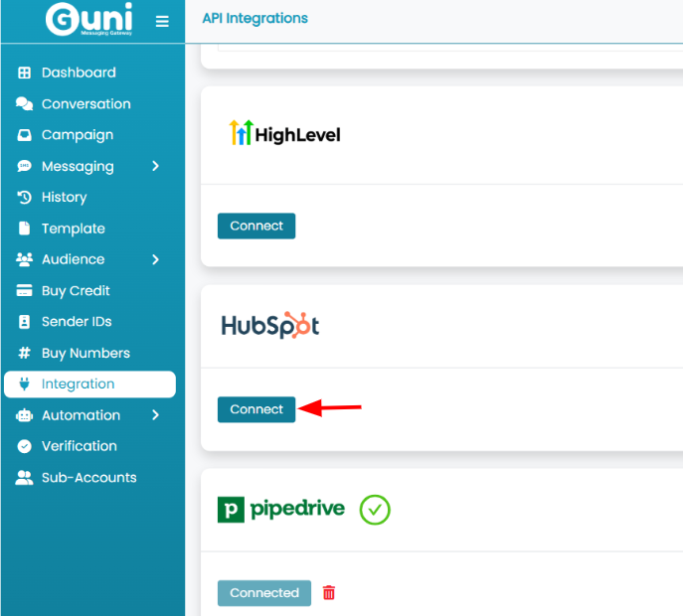This screenshot has height=616, width=683.
Task: Expand the Audience submenu chevron
Action: point(155,259)
